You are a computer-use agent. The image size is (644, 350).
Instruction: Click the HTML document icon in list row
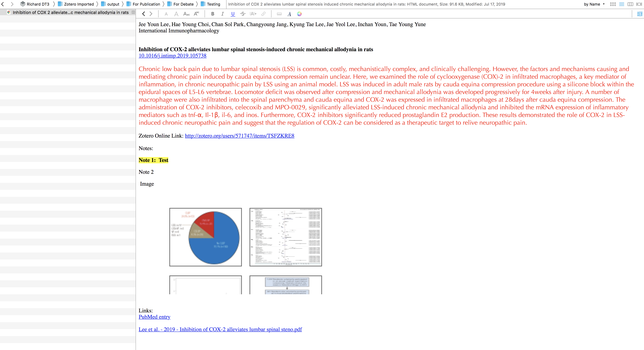coord(9,12)
